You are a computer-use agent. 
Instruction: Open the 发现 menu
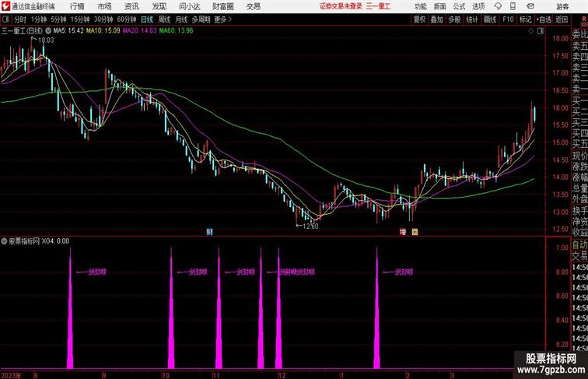(159, 6)
